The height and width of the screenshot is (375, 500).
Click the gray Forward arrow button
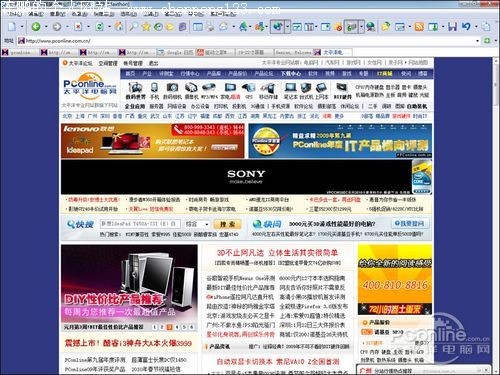(x=57, y=26)
